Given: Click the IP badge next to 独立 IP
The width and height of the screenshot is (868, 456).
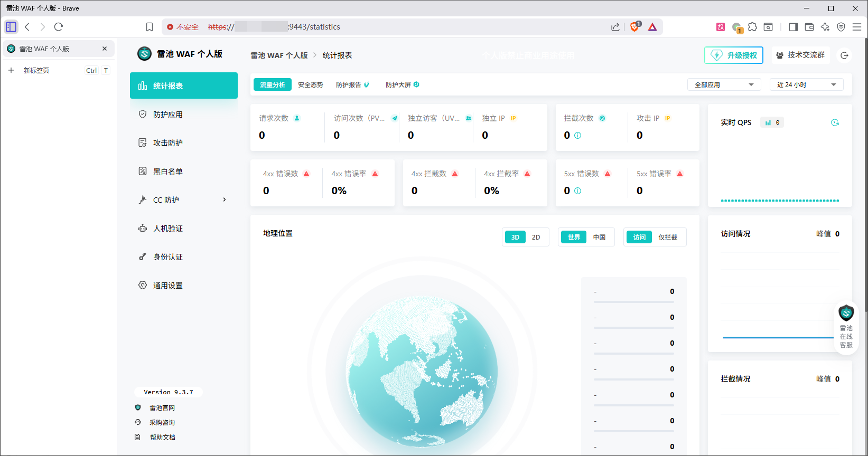Looking at the screenshot, I should click(513, 118).
